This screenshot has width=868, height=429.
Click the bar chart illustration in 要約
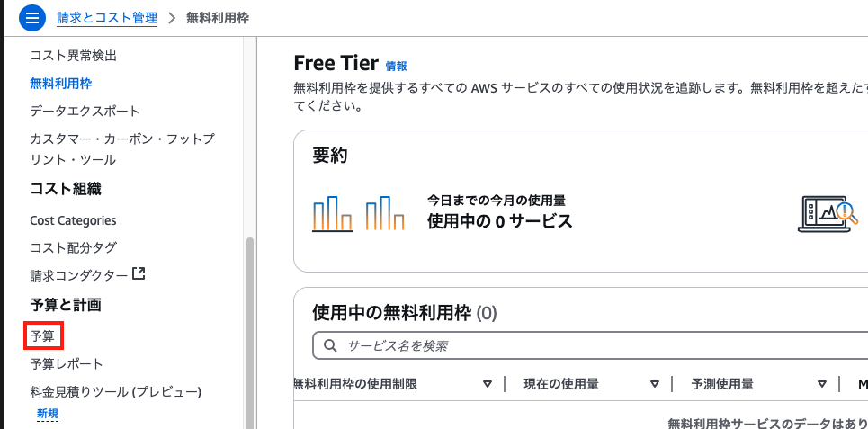pos(358,213)
